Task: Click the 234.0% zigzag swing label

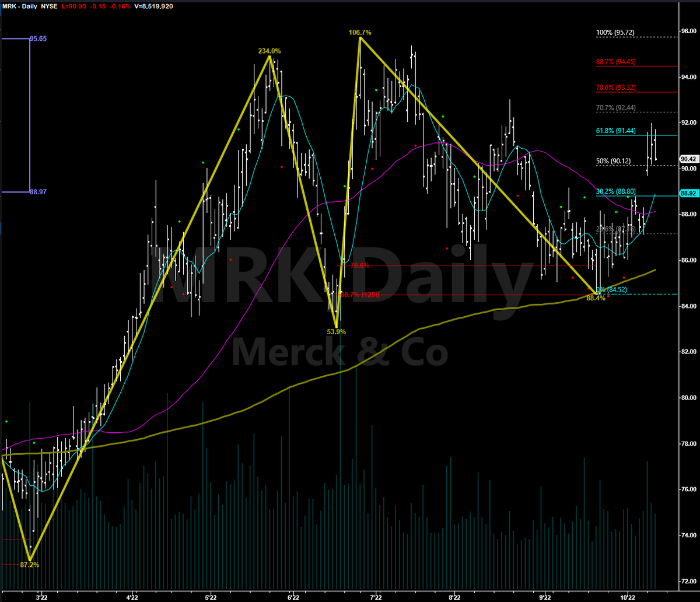Action: coord(269,51)
